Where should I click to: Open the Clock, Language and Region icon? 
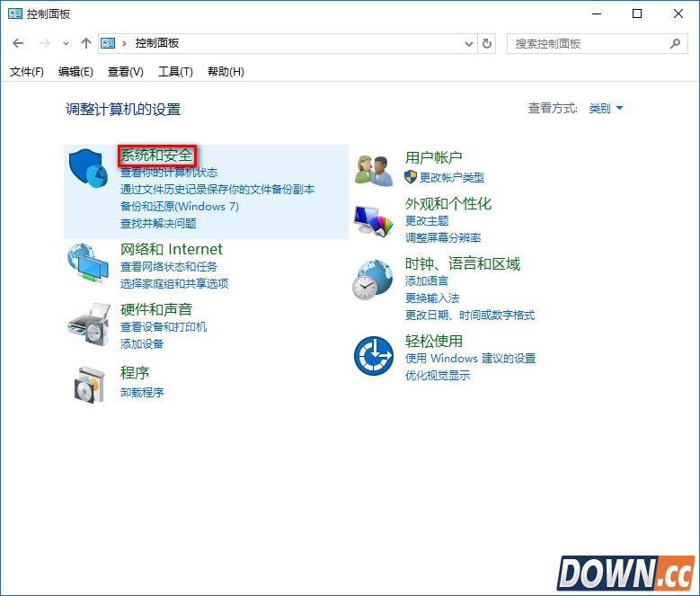click(373, 280)
